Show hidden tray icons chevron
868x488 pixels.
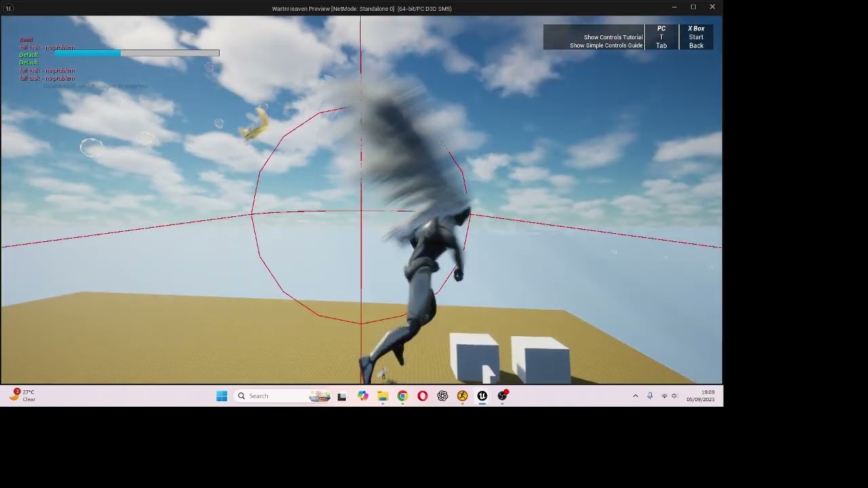coord(635,396)
